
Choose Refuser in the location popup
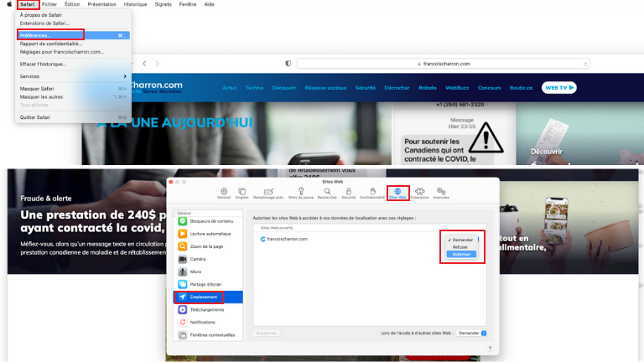pos(461,247)
